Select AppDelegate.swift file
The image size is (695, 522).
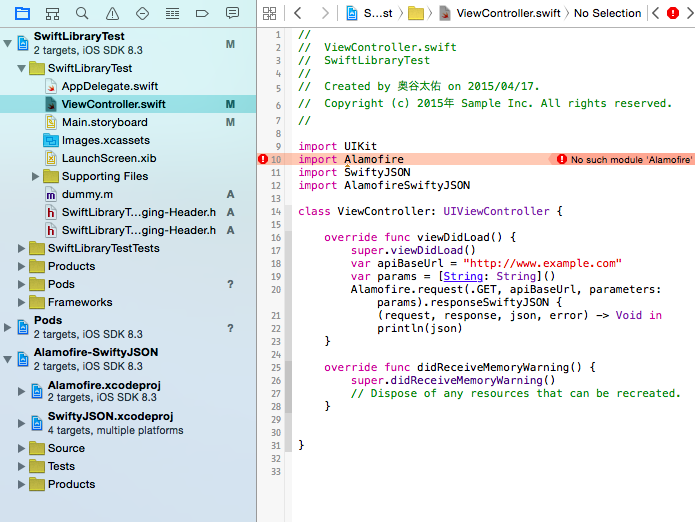click(109, 86)
